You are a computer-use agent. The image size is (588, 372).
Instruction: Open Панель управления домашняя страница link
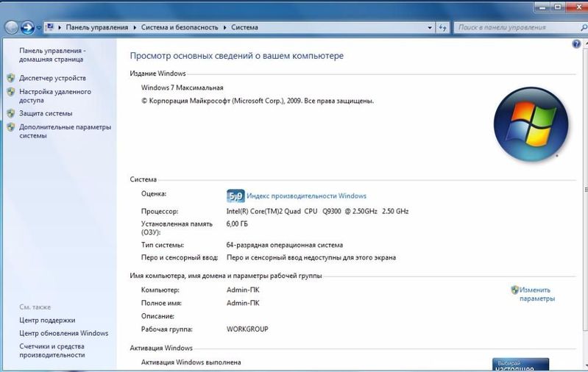coord(52,54)
